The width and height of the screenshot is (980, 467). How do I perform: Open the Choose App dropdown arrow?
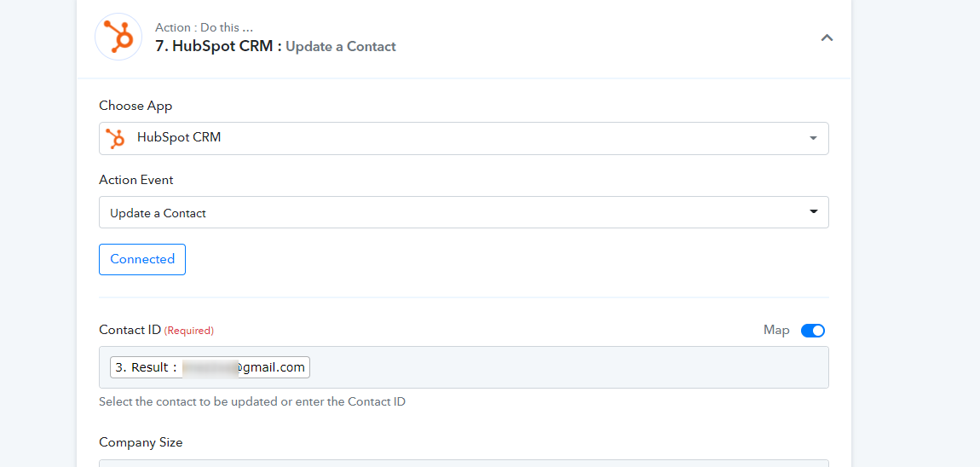(813, 138)
